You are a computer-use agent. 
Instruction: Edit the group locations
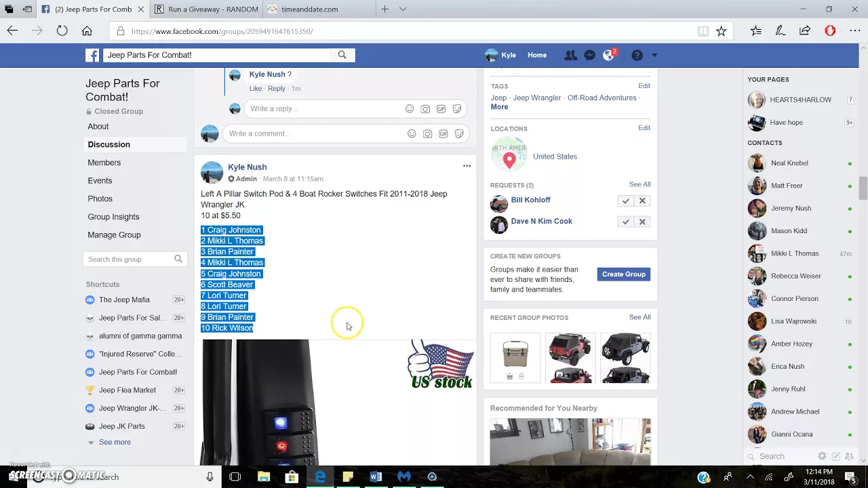point(644,128)
